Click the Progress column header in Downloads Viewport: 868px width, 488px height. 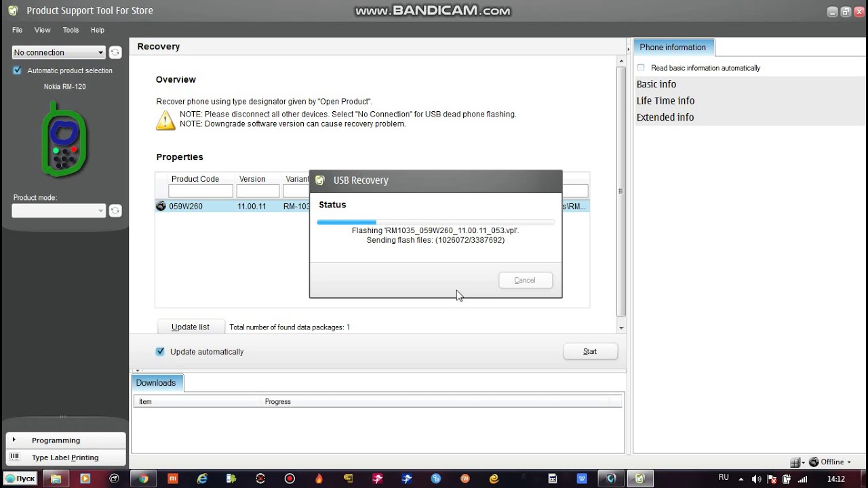[278, 401]
